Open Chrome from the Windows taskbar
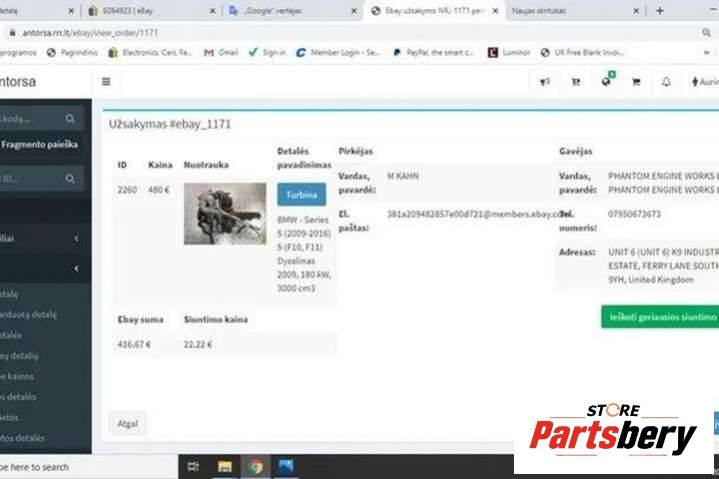The width and height of the screenshot is (719, 479). pyautogui.click(x=256, y=466)
